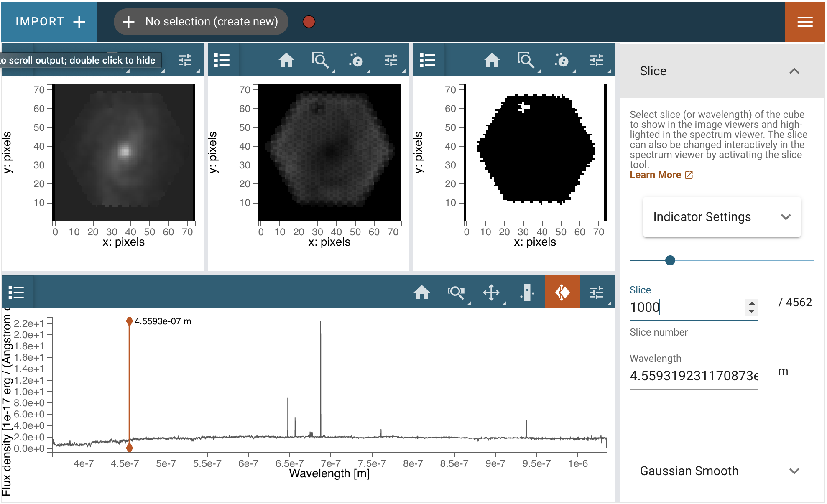
Task: Click the red circular subset tool indicator
Action: point(309,22)
